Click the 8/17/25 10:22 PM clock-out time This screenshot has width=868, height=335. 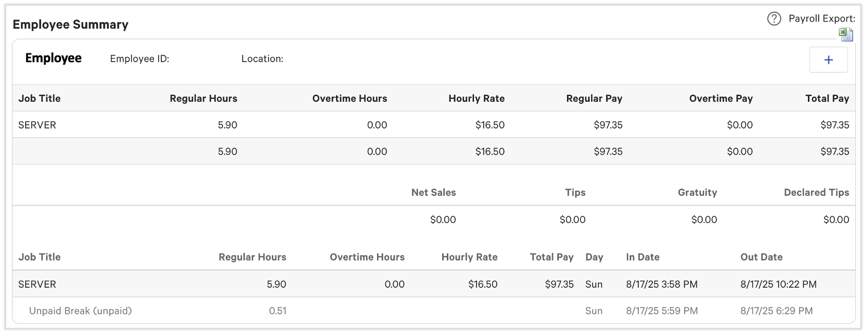coord(778,285)
